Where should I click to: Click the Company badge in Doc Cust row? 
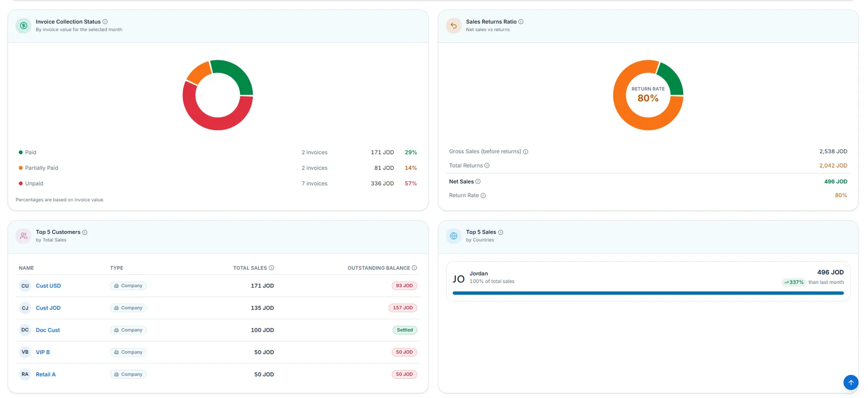[x=128, y=330]
